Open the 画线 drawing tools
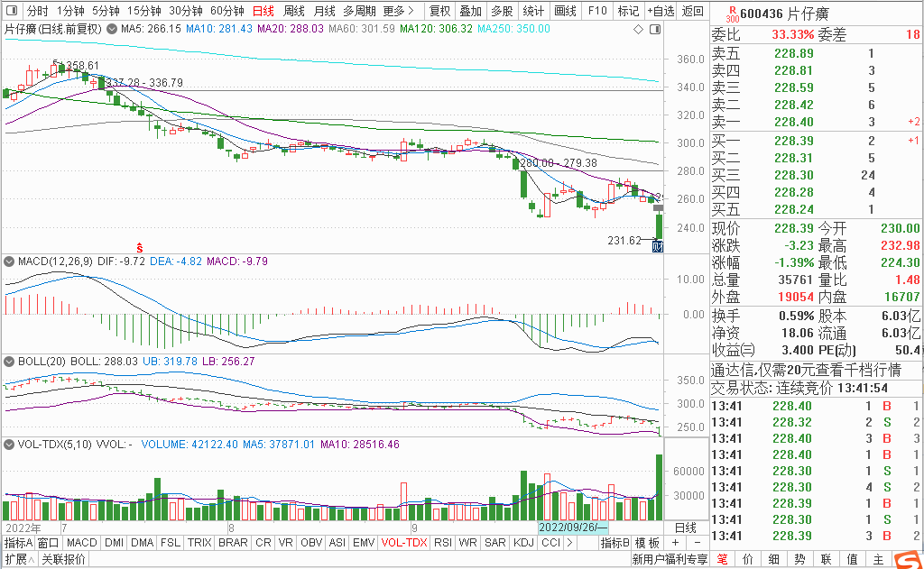Image resolution: width=924 pixels, height=569 pixels. (565, 11)
